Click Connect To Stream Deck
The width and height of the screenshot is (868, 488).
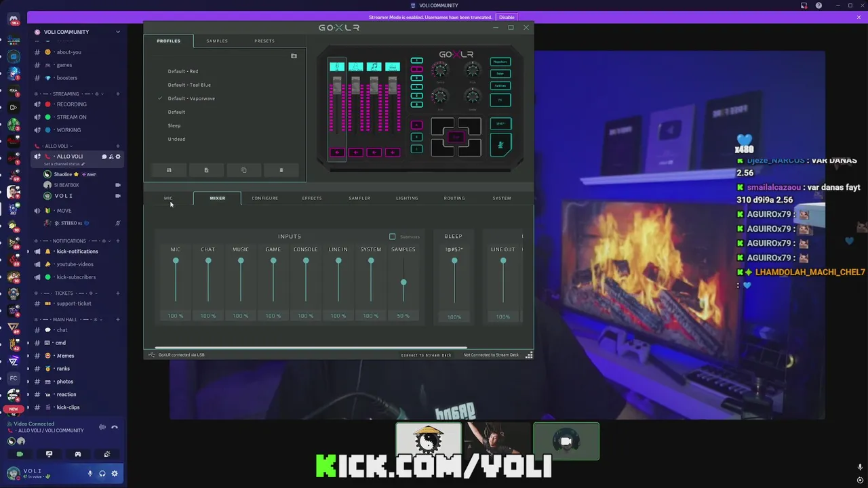point(426,355)
